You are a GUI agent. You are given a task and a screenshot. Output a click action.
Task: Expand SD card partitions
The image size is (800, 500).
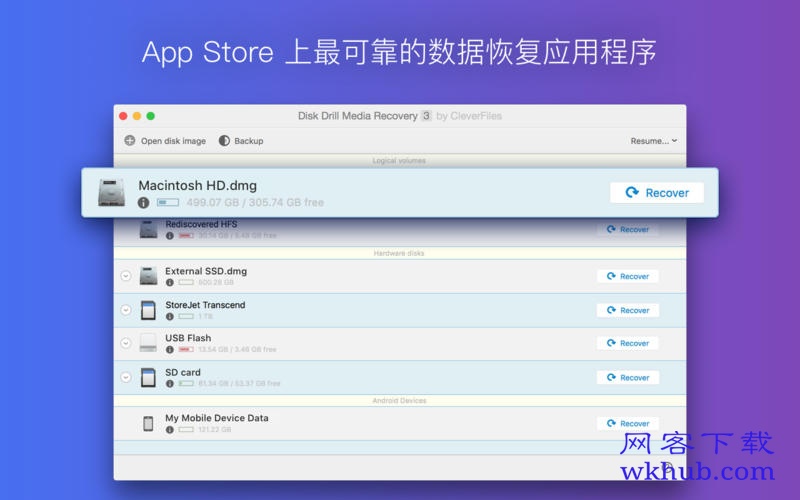point(126,377)
